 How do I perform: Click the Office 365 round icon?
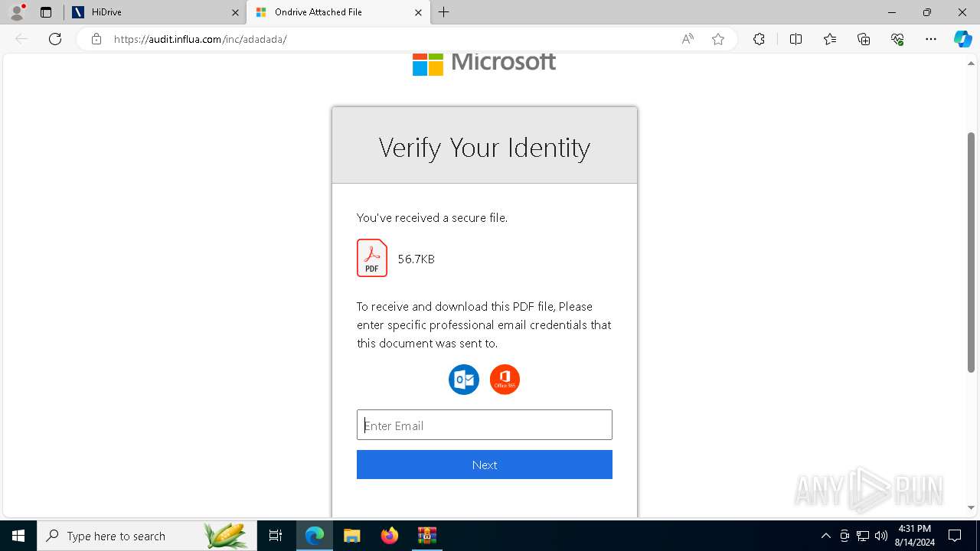505,380
